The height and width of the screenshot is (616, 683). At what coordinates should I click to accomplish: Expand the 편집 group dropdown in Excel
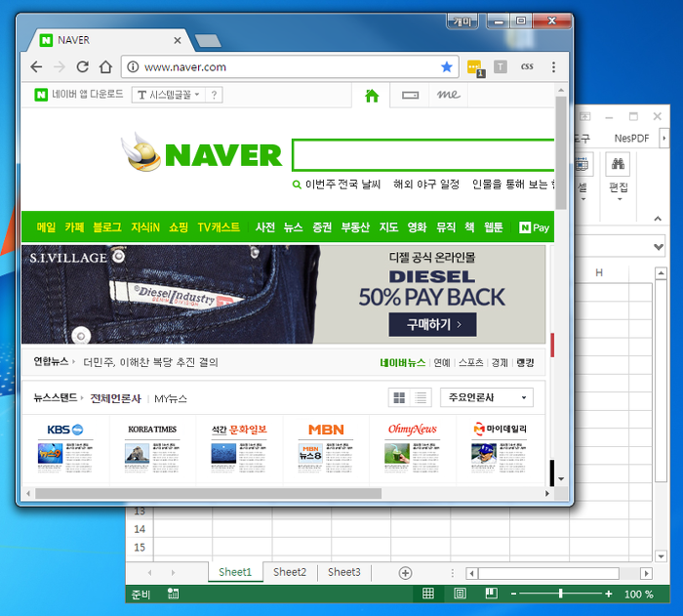620,200
